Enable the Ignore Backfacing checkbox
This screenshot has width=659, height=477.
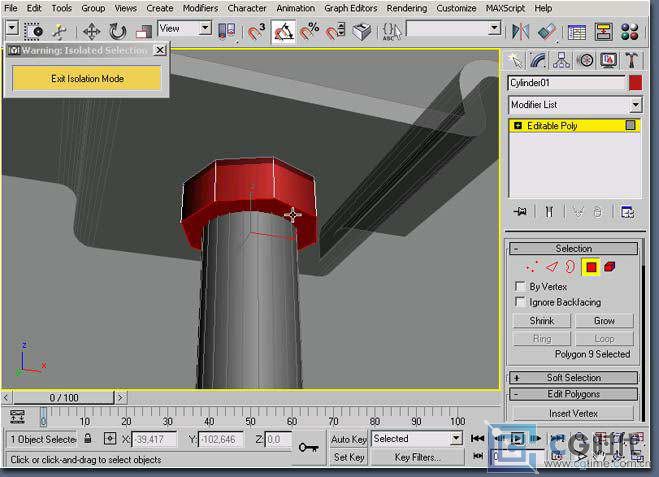point(520,302)
